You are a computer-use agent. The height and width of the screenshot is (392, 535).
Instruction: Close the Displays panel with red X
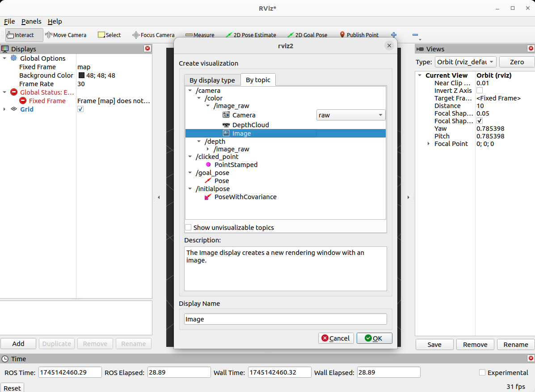click(147, 48)
